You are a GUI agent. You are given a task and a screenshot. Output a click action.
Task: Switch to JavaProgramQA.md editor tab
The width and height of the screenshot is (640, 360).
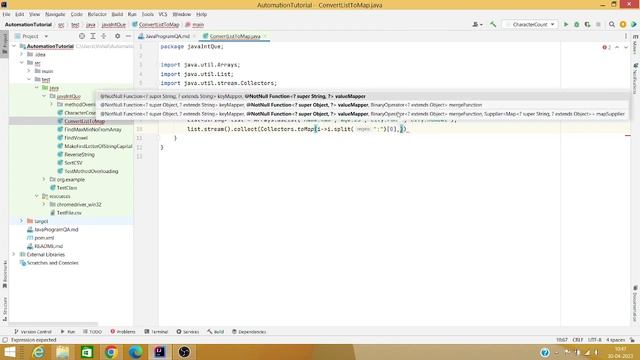coord(167,36)
